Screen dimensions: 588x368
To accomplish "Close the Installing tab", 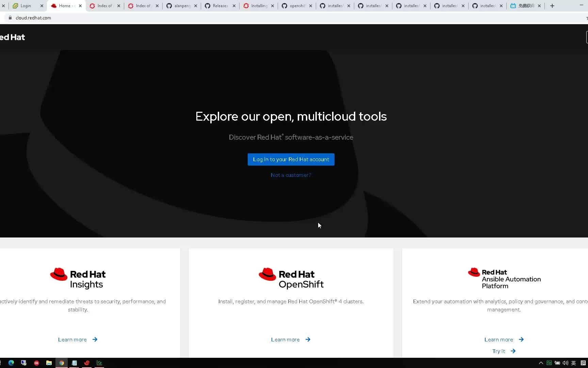I will tap(273, 6).
